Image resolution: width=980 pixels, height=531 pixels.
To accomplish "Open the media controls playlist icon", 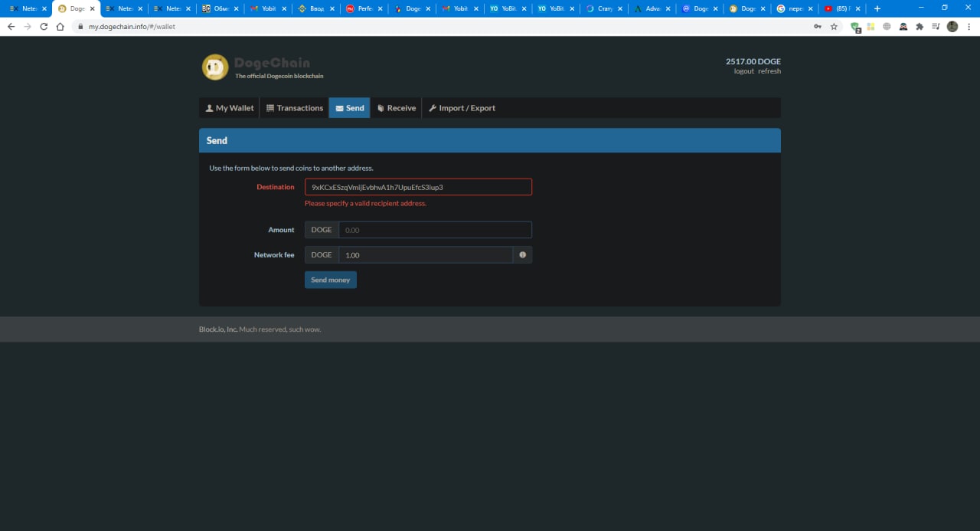I will point(936,26).
